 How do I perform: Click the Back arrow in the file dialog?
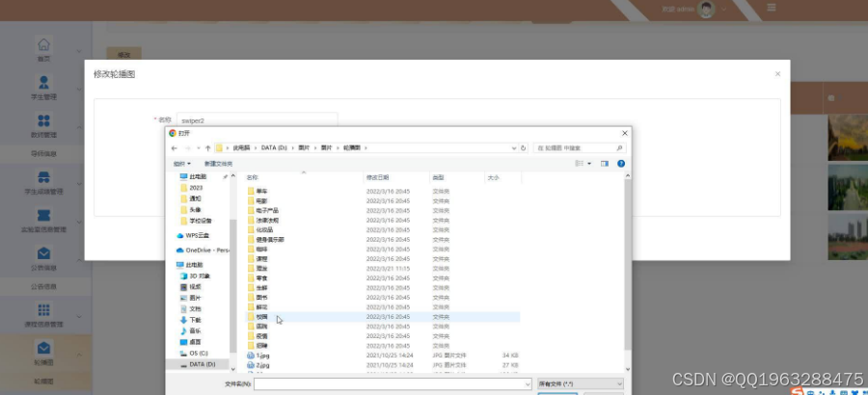point(174,148)
